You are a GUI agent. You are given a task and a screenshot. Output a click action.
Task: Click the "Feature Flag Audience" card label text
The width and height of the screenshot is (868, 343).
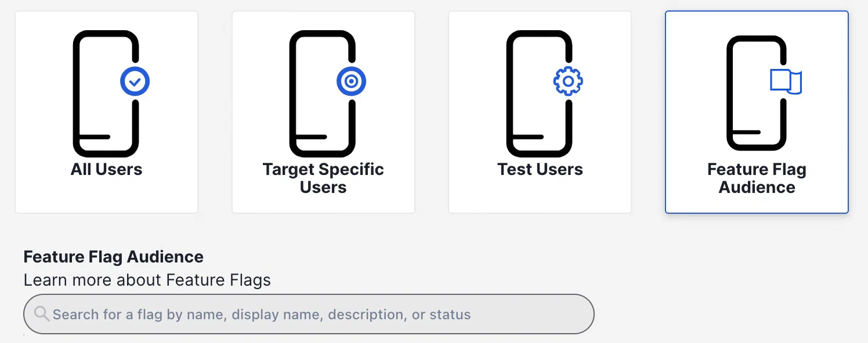(757, 178)
